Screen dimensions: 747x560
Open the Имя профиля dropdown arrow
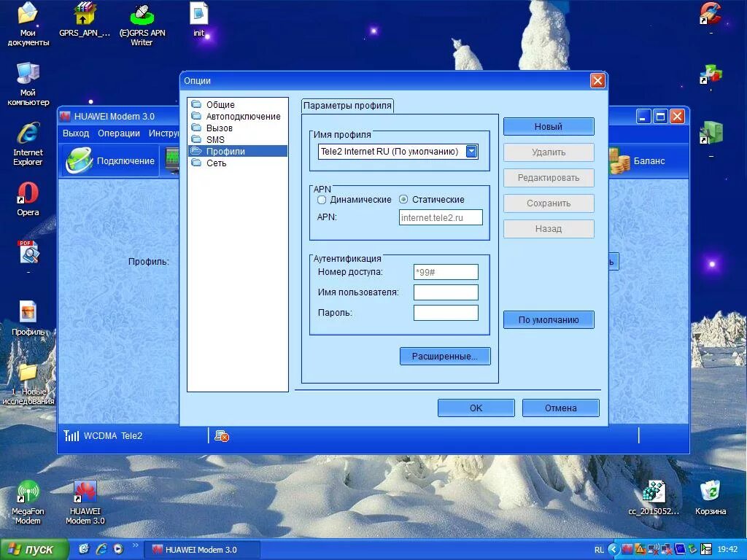[x=471, y=152]
